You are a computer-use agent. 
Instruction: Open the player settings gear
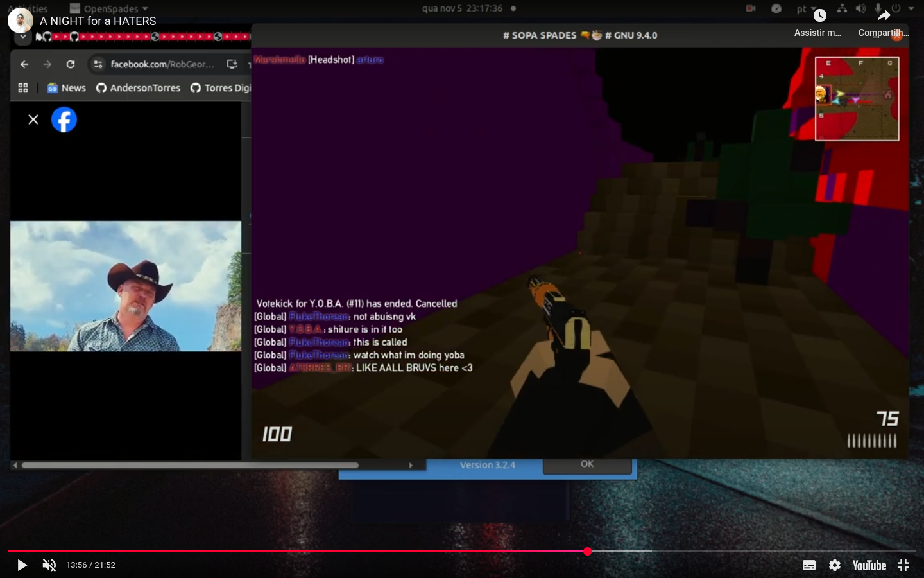pyautogui.click(x=834, y=565)
